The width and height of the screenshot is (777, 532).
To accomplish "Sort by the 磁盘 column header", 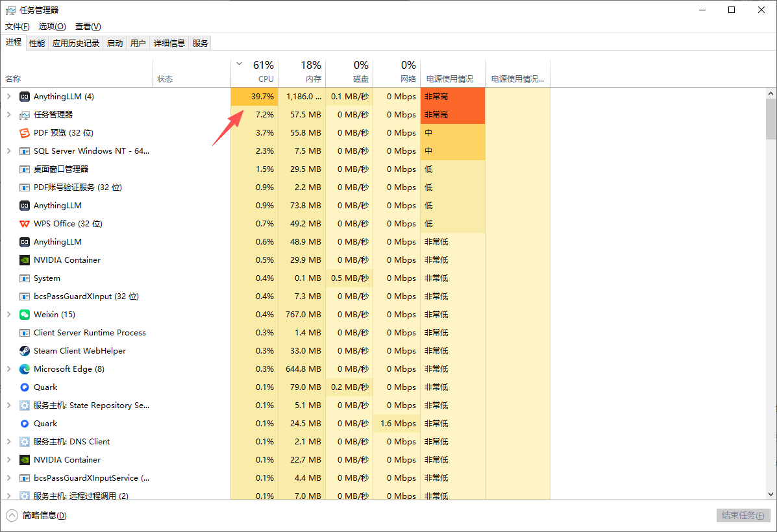I will point(349,73).
